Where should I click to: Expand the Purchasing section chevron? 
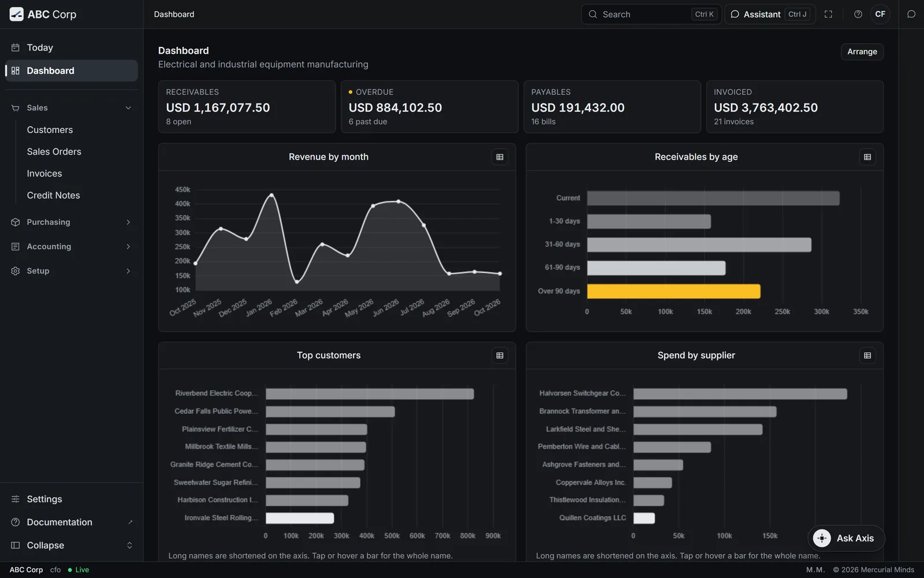coord(128,222)
